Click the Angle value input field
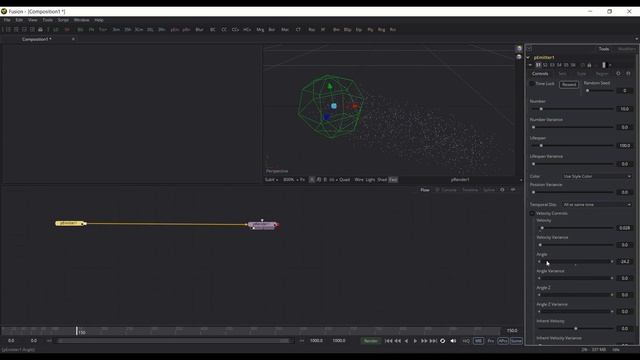The height and width of the screenshot is (360, 640). click(x=625, y=262)
